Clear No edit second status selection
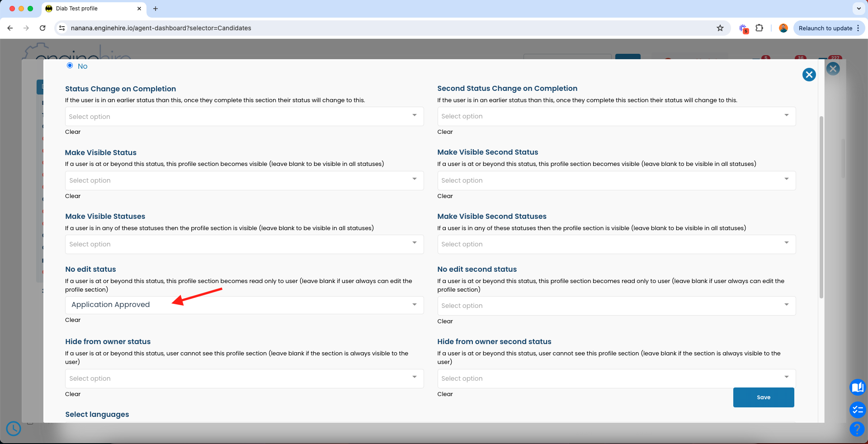Image resolution: width=868 pixels, height=444 pixels. coord(445,321)
